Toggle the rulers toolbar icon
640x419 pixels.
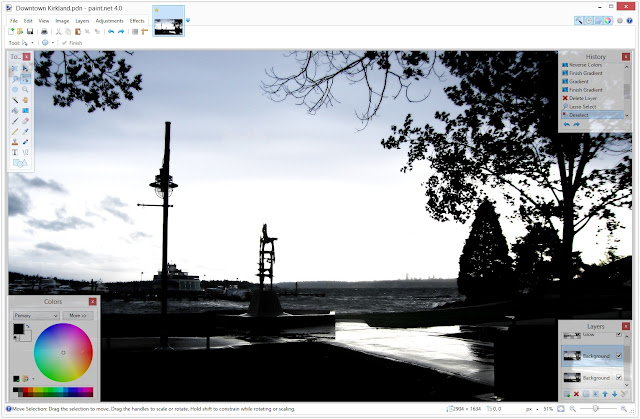144,31
